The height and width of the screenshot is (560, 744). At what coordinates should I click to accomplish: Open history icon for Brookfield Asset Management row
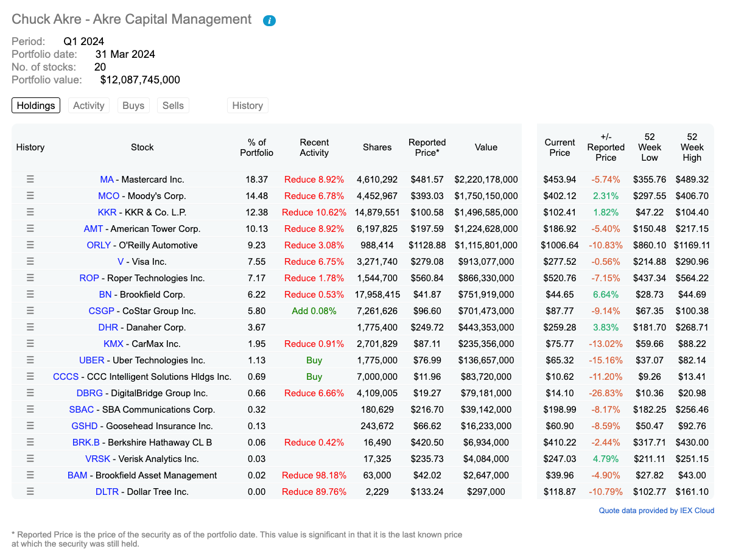coord(30,475)
